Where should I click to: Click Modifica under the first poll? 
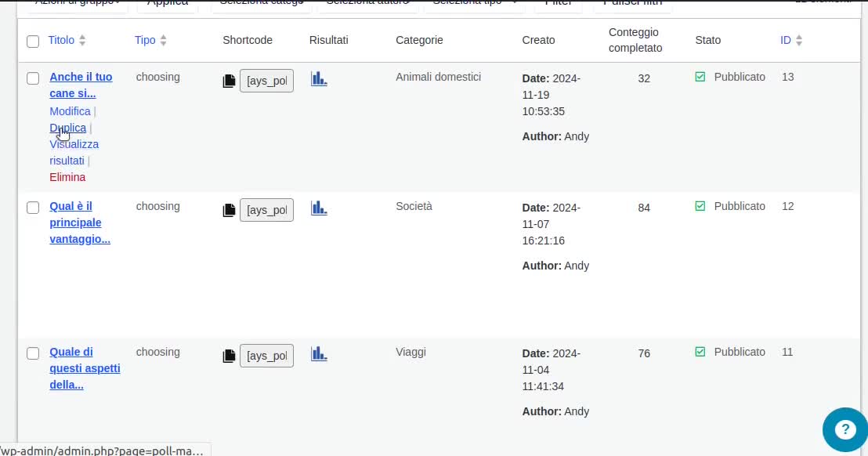(70, 111)
